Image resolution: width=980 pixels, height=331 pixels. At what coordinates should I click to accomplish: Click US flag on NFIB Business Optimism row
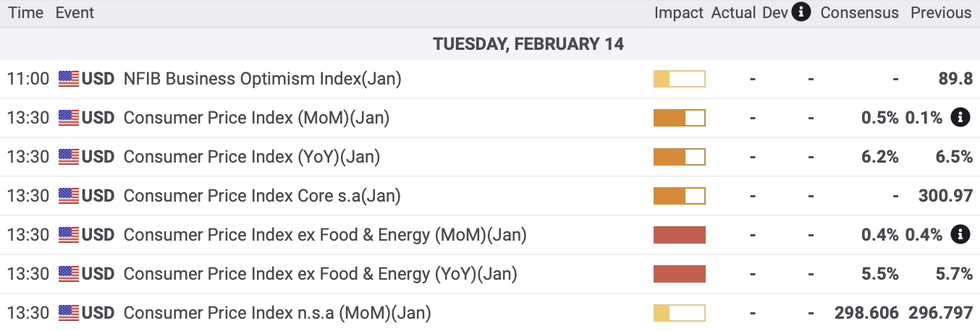[x=69, y=79]
